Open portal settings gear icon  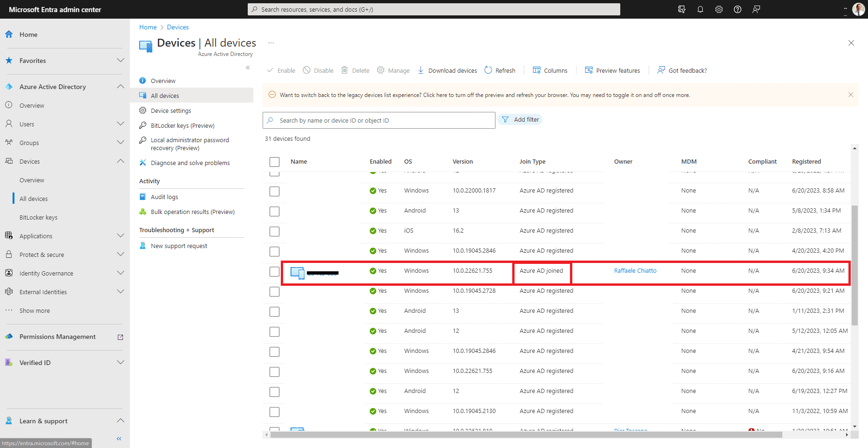click(719, 9)
